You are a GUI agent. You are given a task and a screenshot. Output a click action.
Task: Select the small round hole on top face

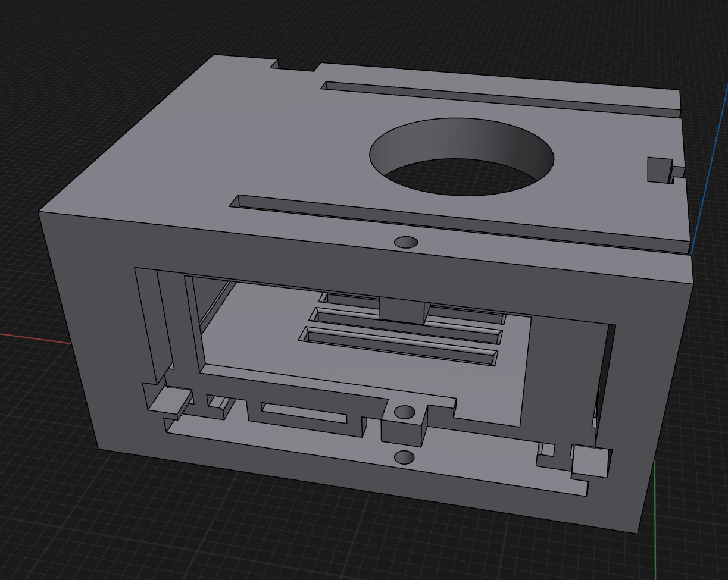coord(406,242)
